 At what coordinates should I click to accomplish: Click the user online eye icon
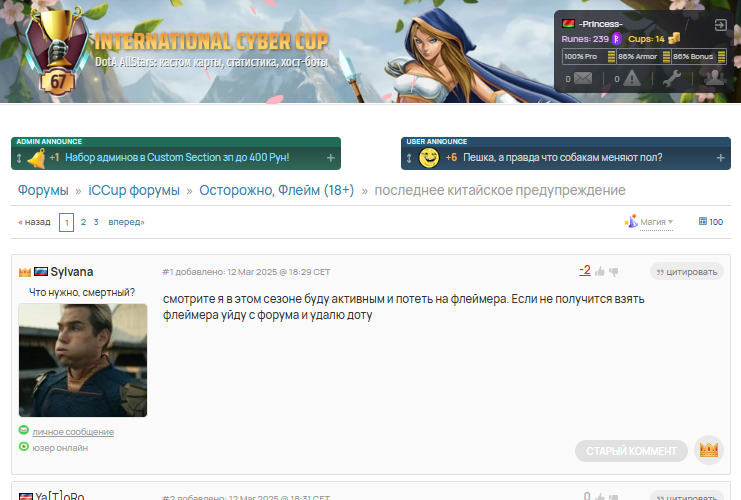(24, 446)
